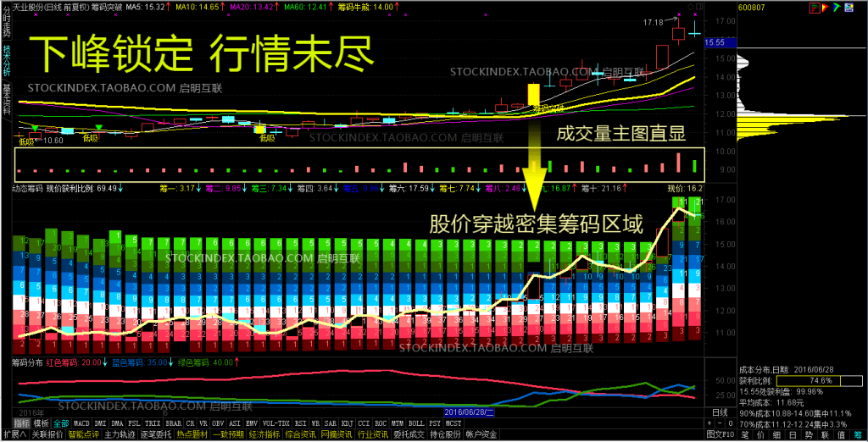Screen dimensions: 868x442
Task: Switch to the ASI indicator
Action: coord(235,423)
